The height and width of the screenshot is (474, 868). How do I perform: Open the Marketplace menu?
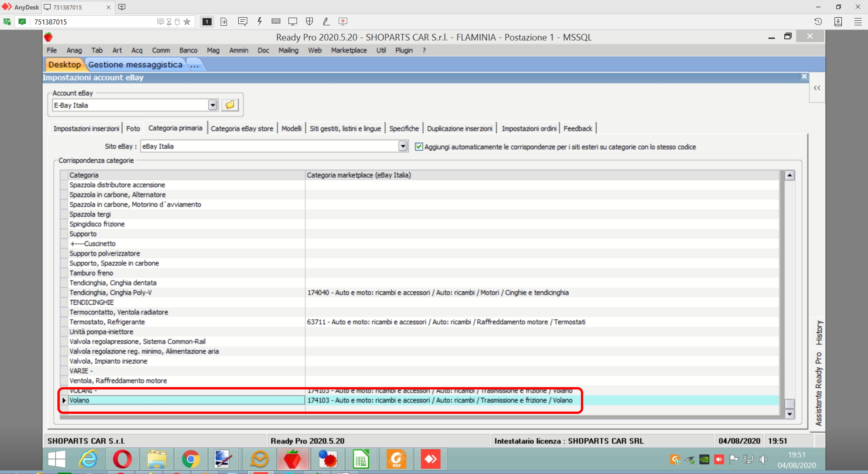(349, 50)
